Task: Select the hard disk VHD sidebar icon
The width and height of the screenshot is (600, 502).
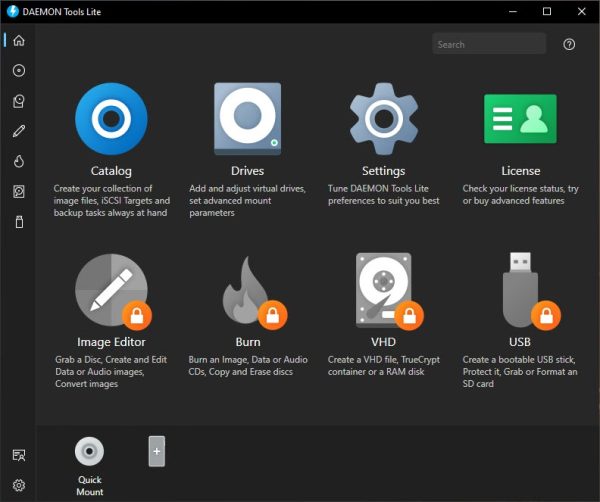Action: [x=19, y=191]
